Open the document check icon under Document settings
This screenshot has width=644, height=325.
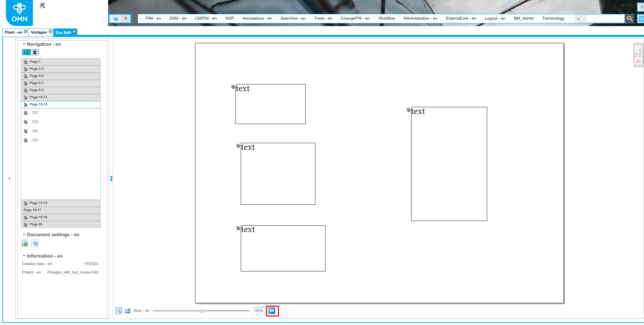click(x=24, y=243)
